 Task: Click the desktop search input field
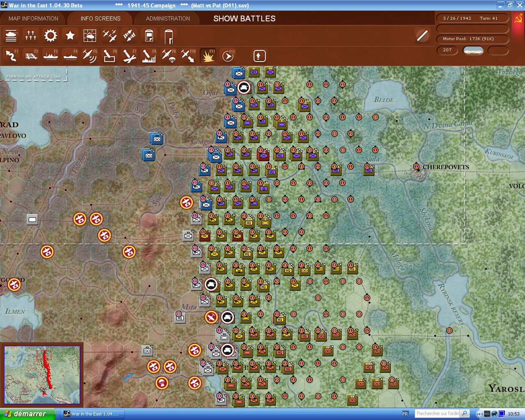coord(437,413)
